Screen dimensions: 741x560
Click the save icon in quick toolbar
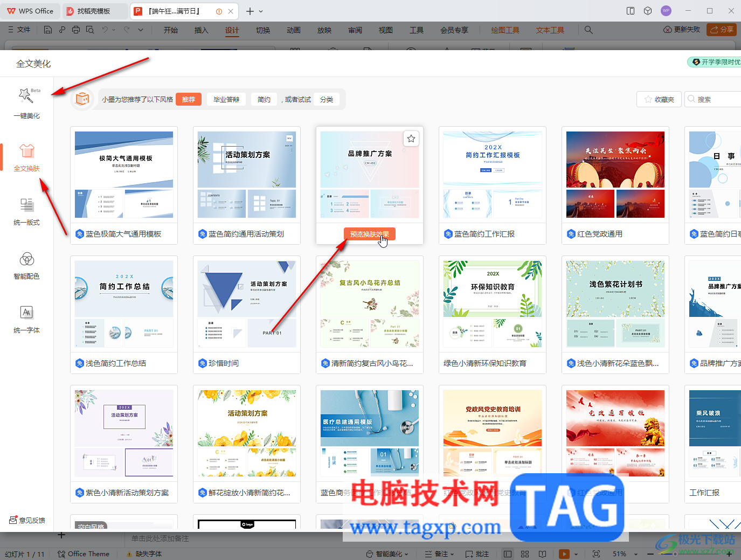pos(48,30)
